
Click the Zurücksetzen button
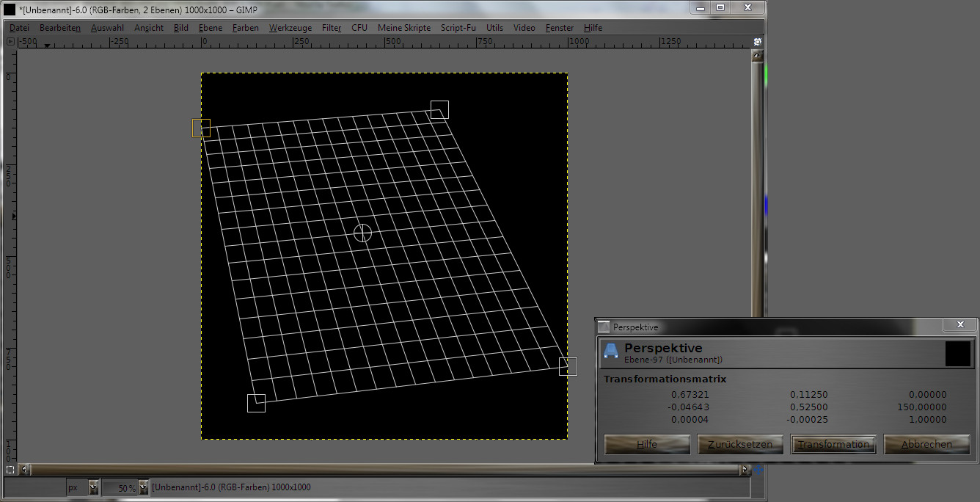coord(740,444)
